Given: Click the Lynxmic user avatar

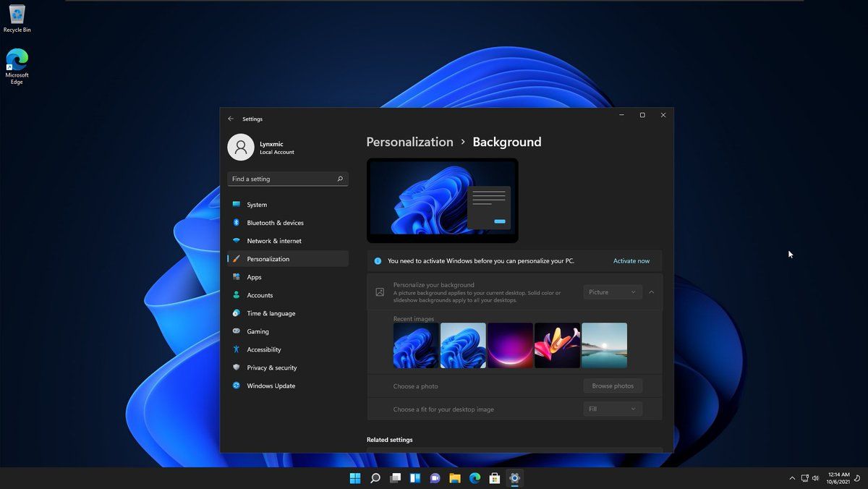Looking at the screenshot, I should (x=241, y=147).
